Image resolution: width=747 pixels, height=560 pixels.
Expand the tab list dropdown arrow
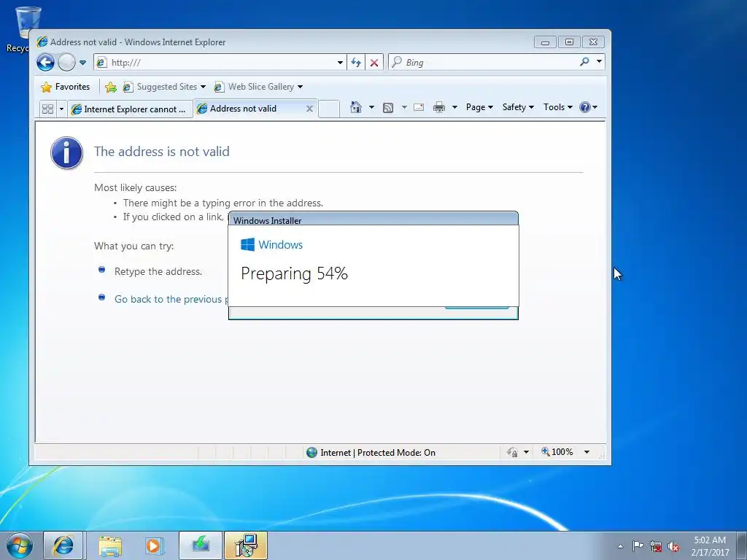61,109
